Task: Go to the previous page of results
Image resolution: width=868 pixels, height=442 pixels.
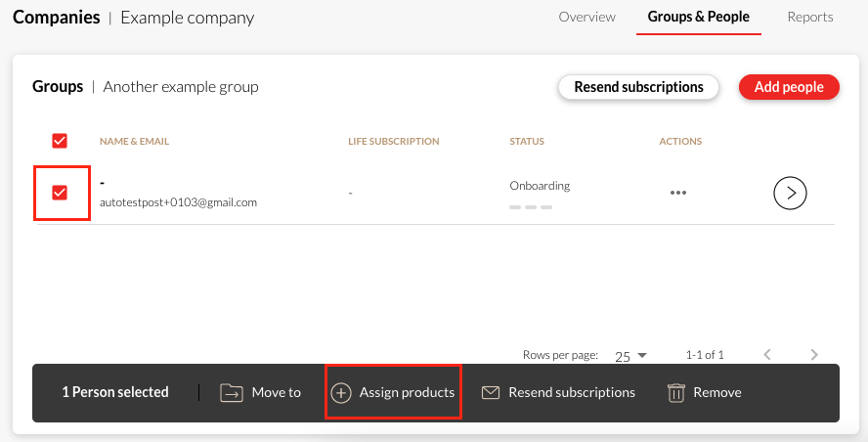Action: pos(767,355)
